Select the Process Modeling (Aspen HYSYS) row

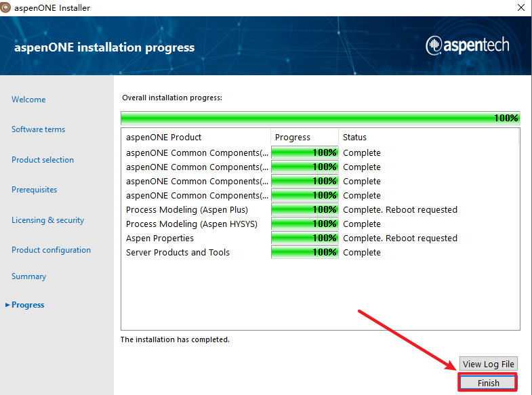coord(191,224)
